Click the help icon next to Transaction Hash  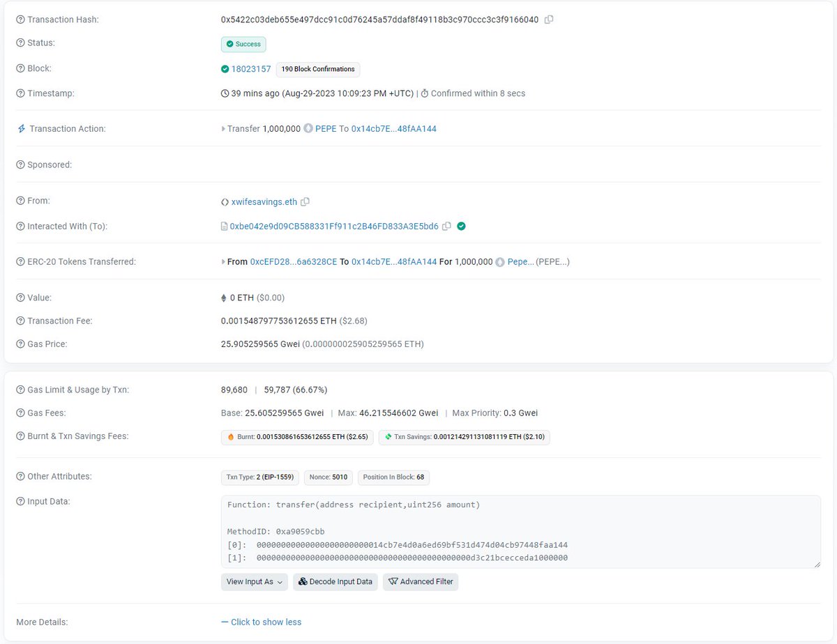(x=20, y=20)
